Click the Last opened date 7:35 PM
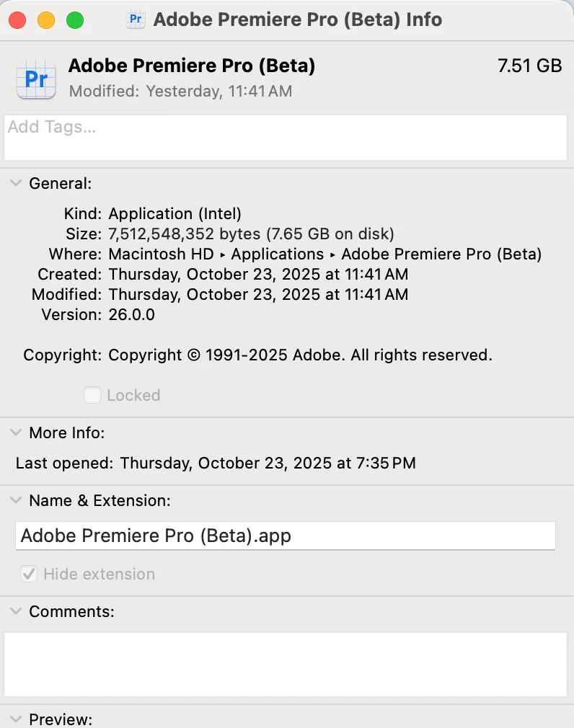This screenshot has height=728, width=574. click(x=268, y=463)
